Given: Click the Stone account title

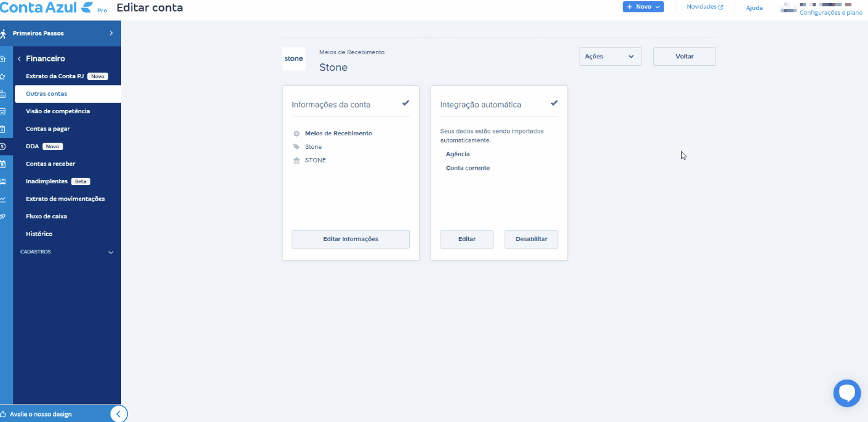Looking at the screenshot, I should [x=333, y=68].
